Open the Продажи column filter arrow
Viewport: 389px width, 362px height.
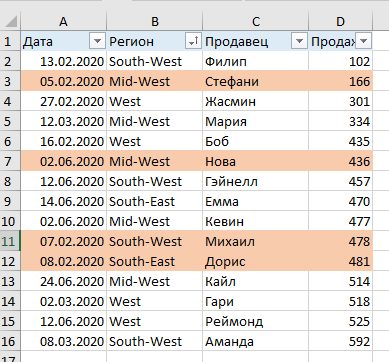coord(364,41)
